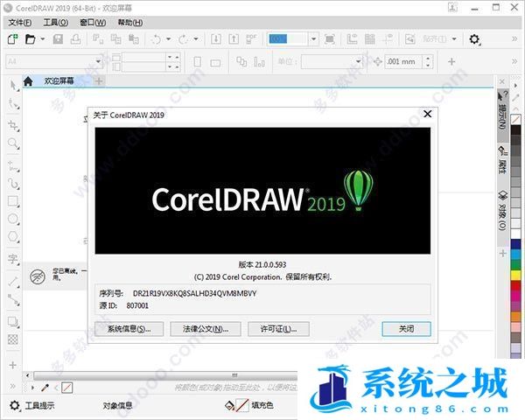Expand the Open folder dropdown arrow
The height and width of the screenshot is (420, 525).
[x=43, y=39]
